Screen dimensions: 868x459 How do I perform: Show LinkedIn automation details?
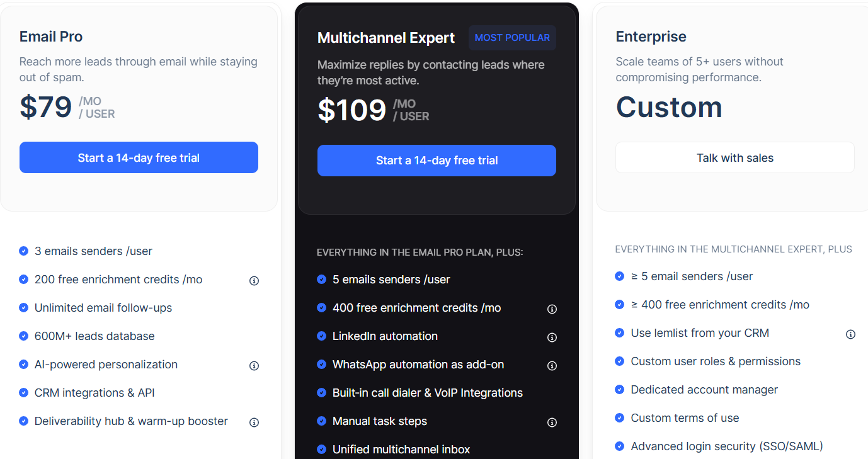552,337
